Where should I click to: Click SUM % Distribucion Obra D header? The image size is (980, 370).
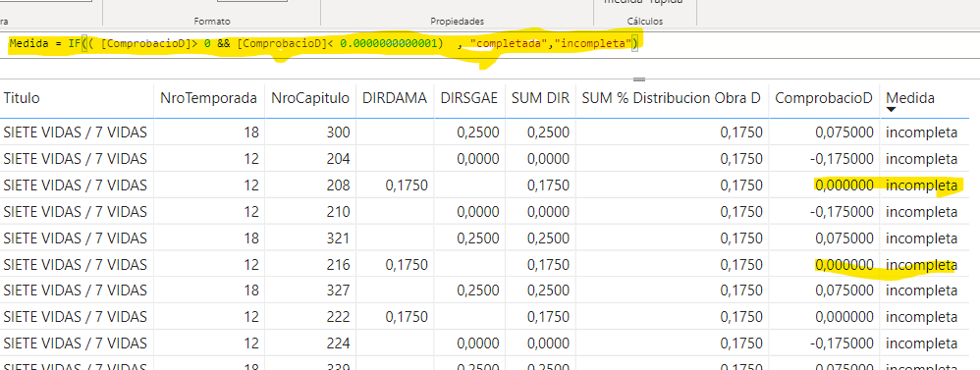pyautogui.click(x=672, y=98)
